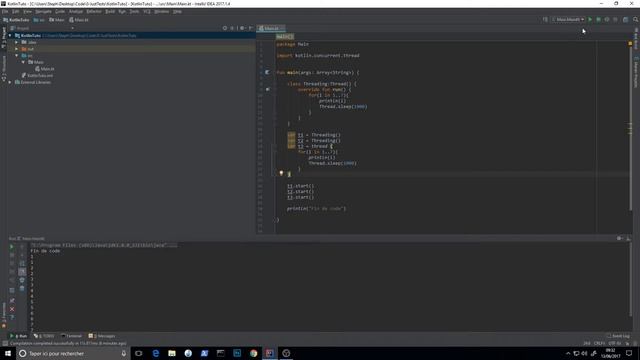
Task: Select the out folder row
Action: coord(131,49)
